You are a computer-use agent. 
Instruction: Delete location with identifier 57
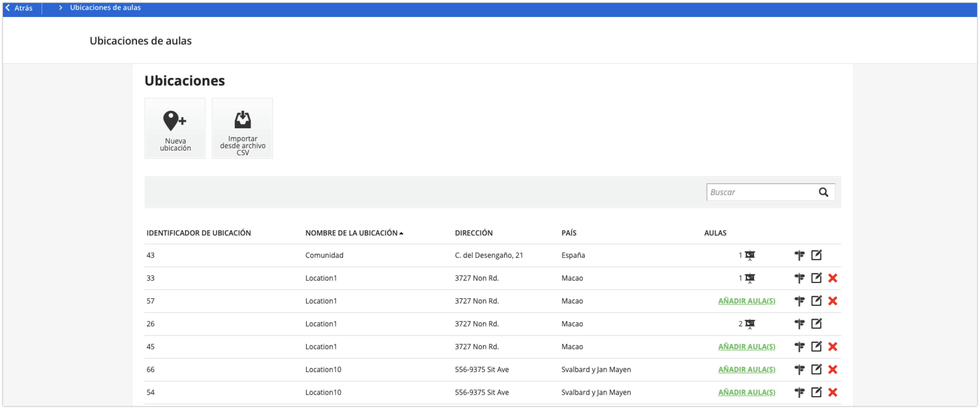[x=832, y=301]
